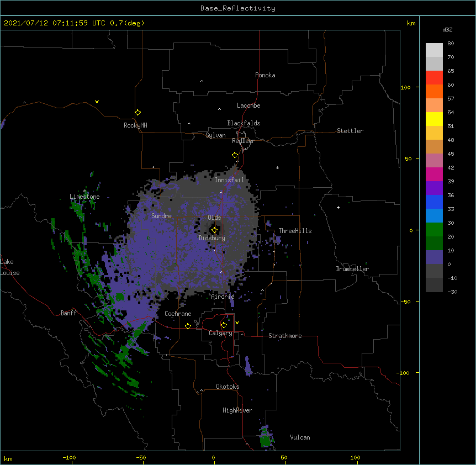Click the yellow diamond marker below Cochrane
This screenshot has width=476, height=465.
tap(188, 326)
